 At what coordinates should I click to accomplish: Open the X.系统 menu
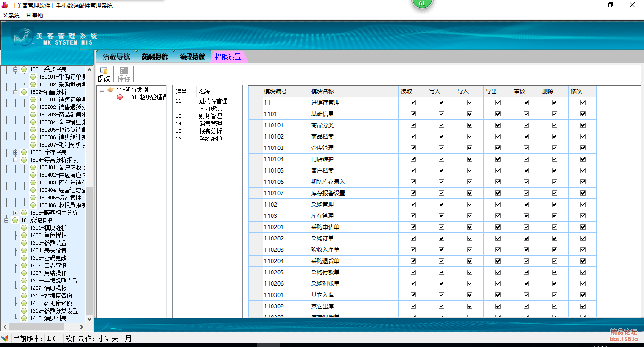(x=11, y=15)
